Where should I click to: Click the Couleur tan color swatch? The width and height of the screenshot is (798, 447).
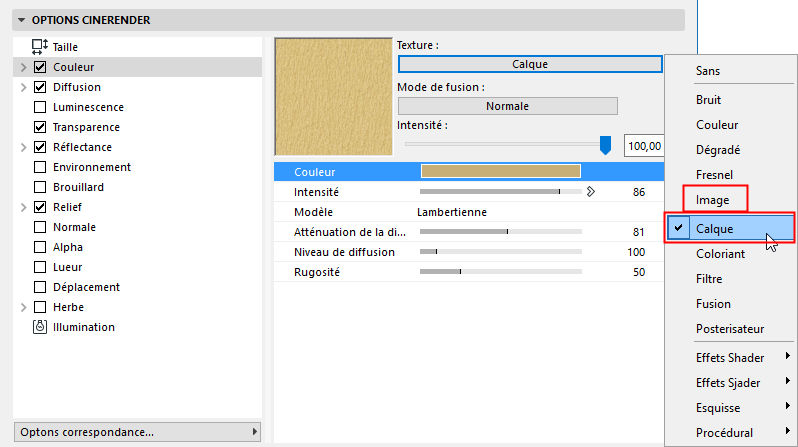(501, 172)
